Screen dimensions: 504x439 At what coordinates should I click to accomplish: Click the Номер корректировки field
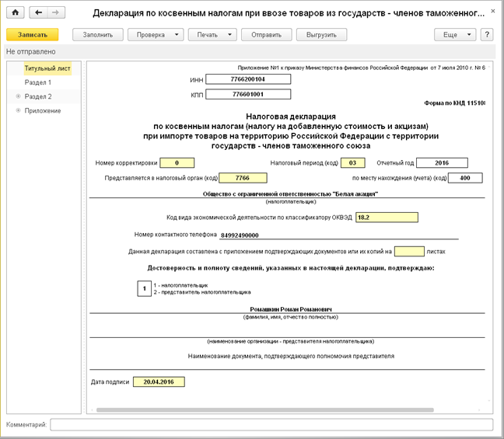coord(177,163)
